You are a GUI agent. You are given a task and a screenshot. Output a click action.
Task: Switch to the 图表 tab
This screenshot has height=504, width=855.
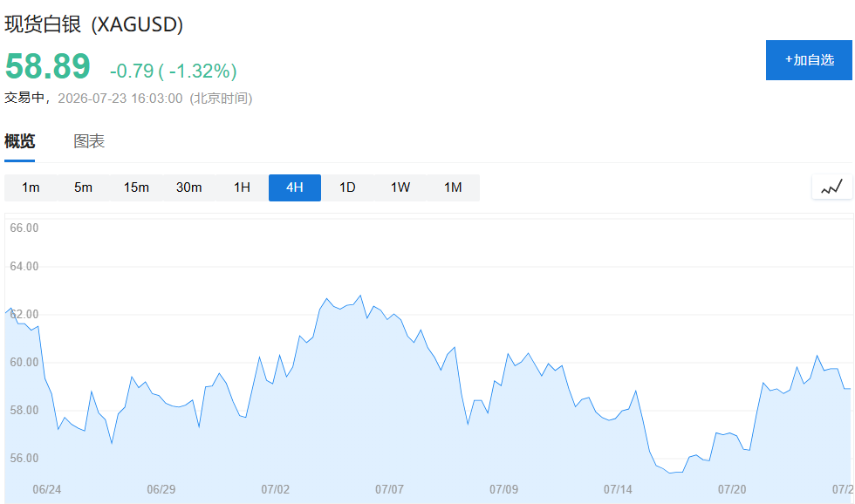(89, 141)
